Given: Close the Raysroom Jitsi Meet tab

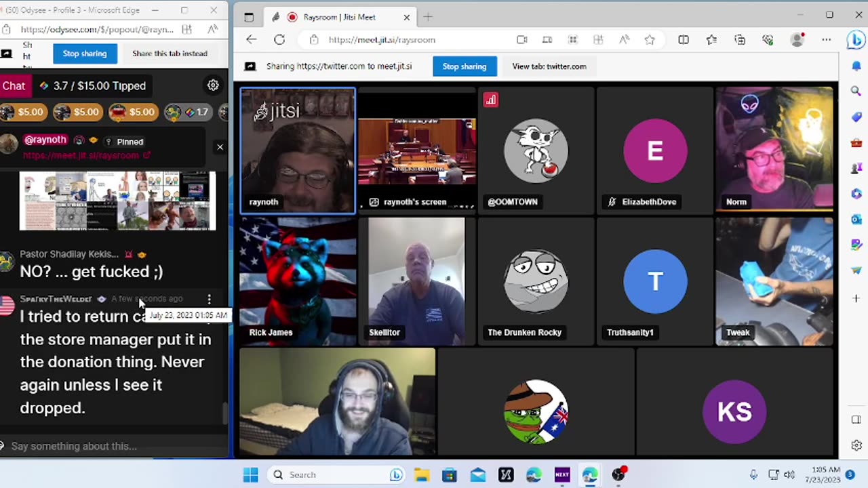Looking at the screenshot, I should (406, 17).
